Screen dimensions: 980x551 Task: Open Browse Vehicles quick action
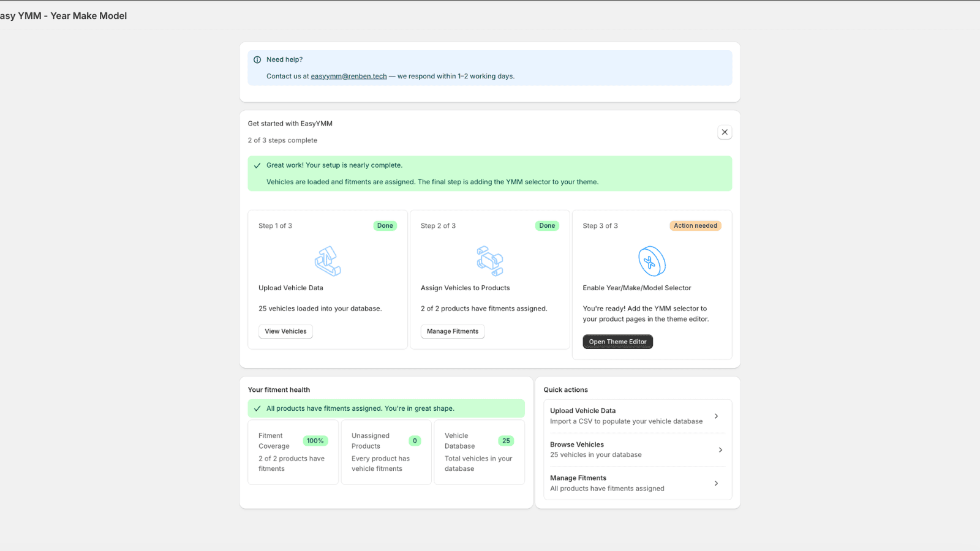(x=638, y=450)
